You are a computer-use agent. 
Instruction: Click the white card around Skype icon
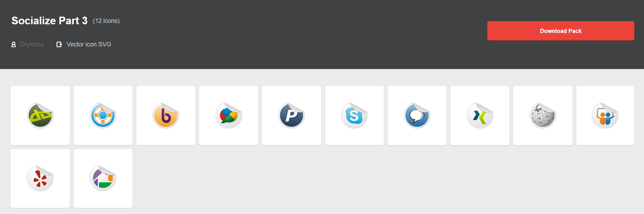click(354, 115)
